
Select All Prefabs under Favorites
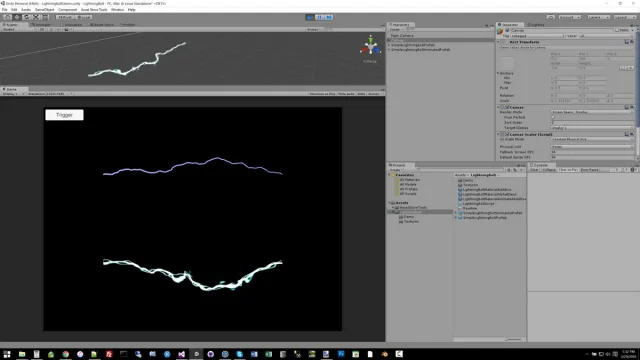click(408, 189)
